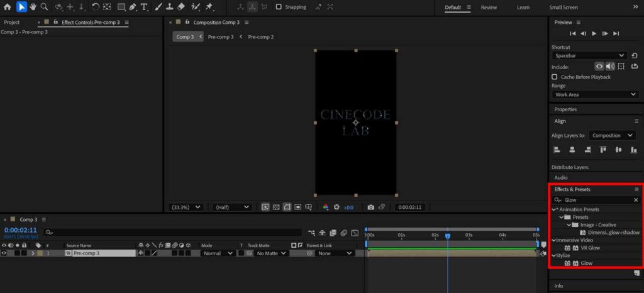Toggle the motion blur enable icon
Screen dimensions: 644x293
click(x=344, y=233)
